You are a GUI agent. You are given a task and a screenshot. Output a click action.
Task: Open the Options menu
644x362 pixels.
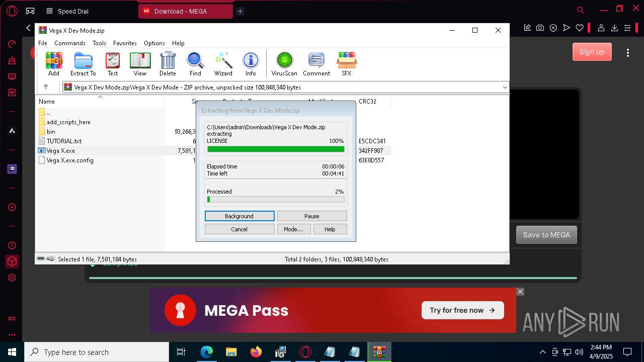click(x=154, y=43)
